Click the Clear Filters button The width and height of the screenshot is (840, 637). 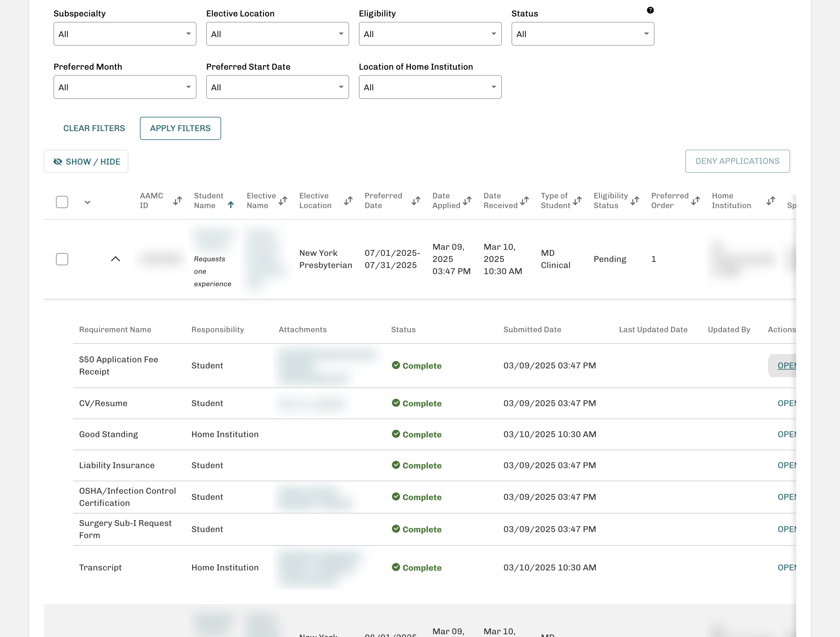click(x=94, y=128)
